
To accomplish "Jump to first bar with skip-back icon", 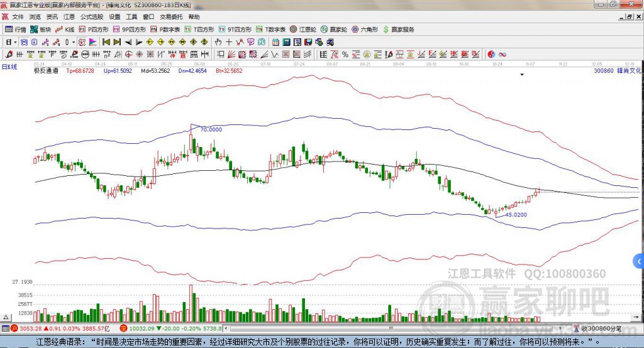I will point(106,42).
